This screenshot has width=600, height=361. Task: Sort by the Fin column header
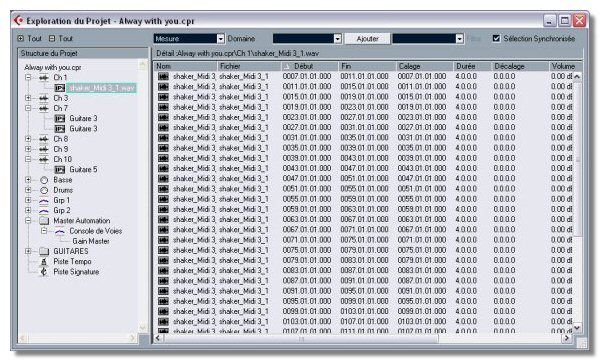[367, 67]
